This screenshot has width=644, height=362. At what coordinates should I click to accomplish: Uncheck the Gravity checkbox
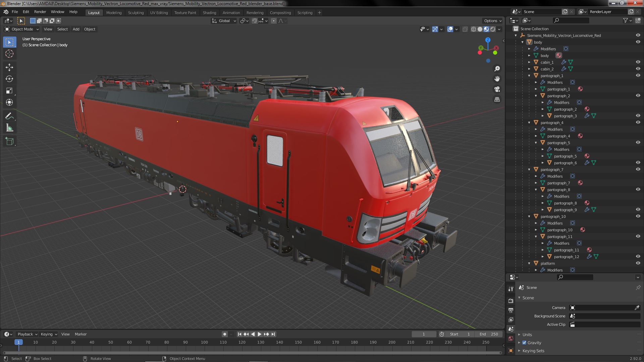pyautogui.click(x=524, y=343)
